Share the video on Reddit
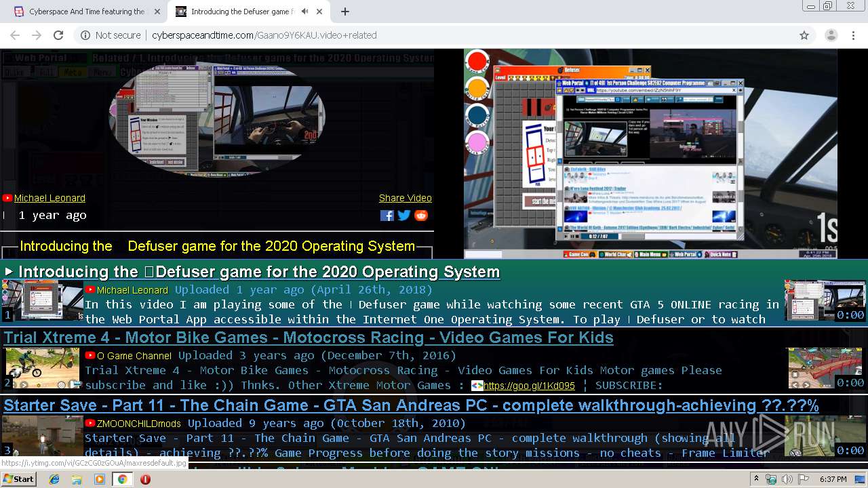Viewport: 868px width, 488px height. point(421,216)
